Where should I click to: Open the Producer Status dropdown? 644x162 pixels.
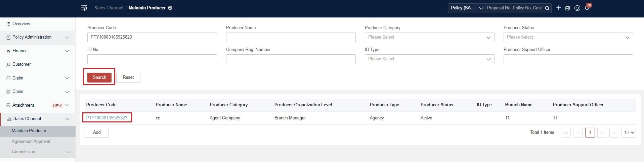[568, 37]
